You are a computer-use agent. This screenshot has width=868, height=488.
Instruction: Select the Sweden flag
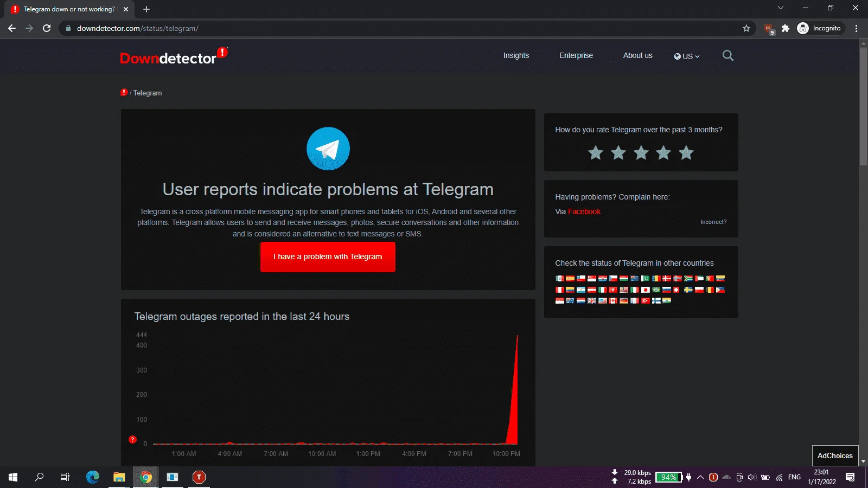point(688,290)
